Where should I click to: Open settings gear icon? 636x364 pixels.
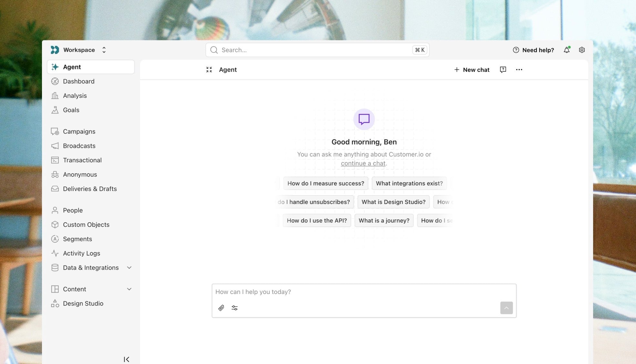pyautogui.click(x=582, y=50)
